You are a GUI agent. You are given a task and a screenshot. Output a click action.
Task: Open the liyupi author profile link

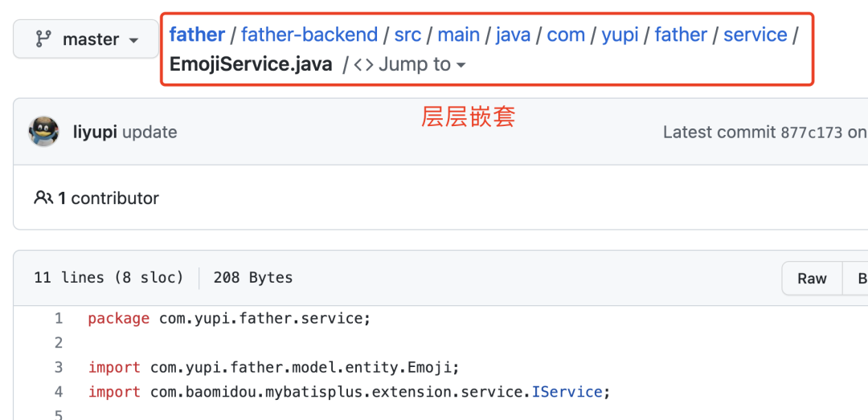(95, 133)
